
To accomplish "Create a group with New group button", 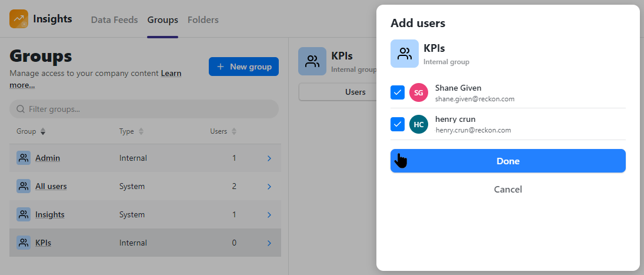I will pyautogui.click(x=243, y=67).
